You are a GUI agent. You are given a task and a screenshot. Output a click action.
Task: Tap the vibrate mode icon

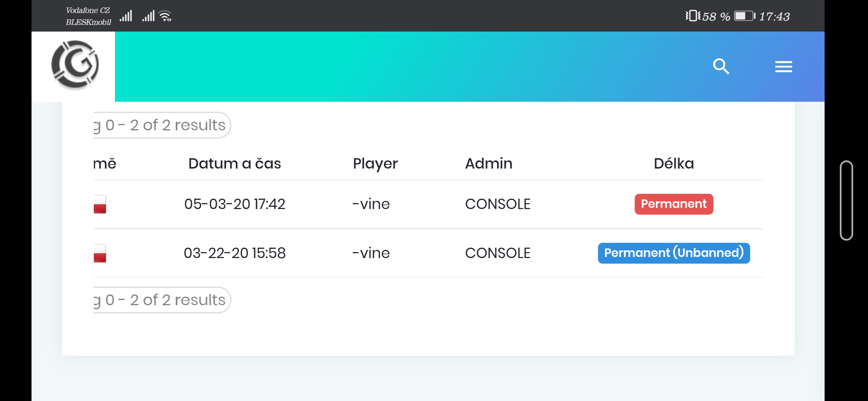692,16
